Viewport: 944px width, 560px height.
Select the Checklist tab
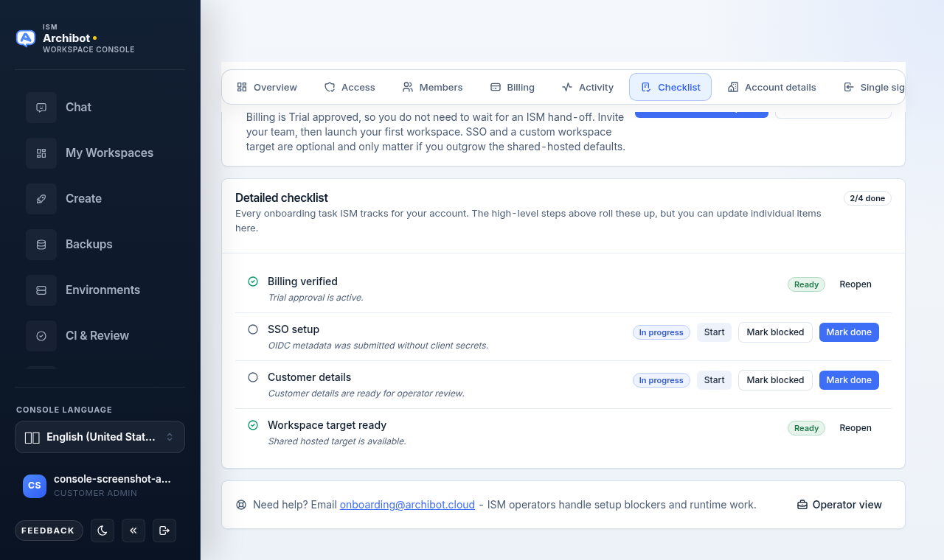670,87
